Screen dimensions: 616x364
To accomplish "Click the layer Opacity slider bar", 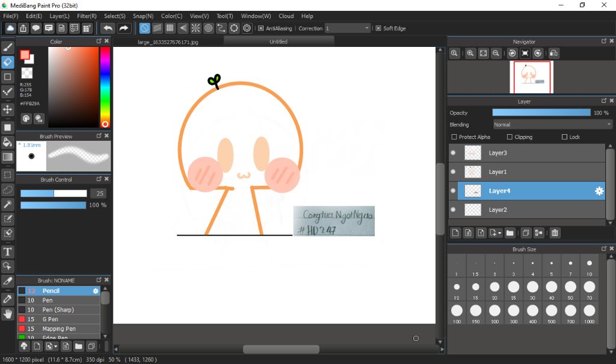I will click(541, 113).
